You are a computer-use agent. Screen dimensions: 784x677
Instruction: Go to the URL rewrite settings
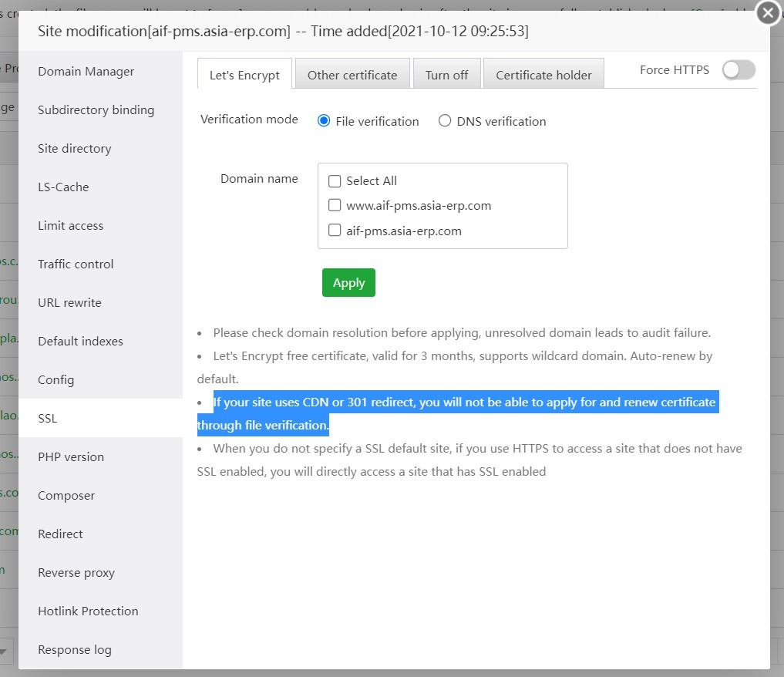(70, 303)
